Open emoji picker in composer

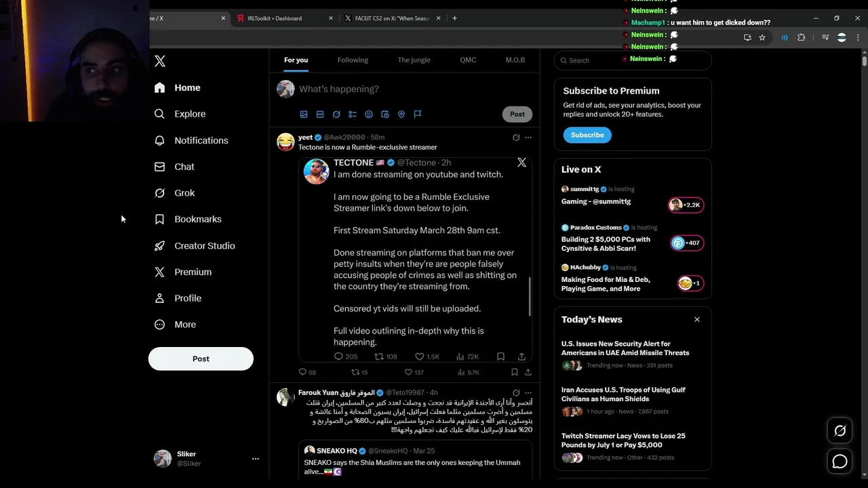[x=369, y=115]
